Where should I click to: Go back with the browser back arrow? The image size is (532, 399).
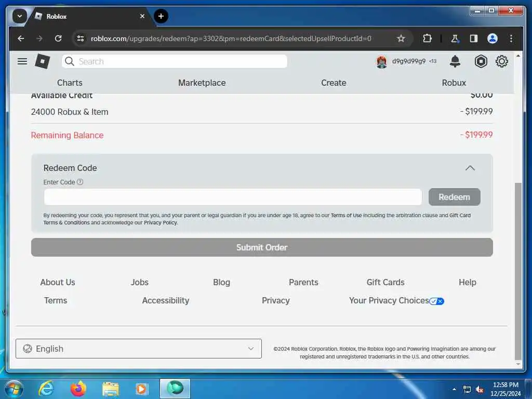pos(21,38)
